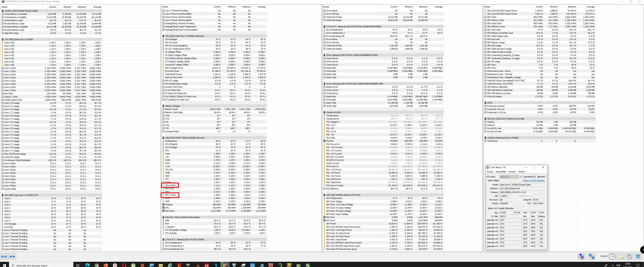644x267 pixels.
Task: Select the Memory Timings section header
Action: (x=214, y=106)
